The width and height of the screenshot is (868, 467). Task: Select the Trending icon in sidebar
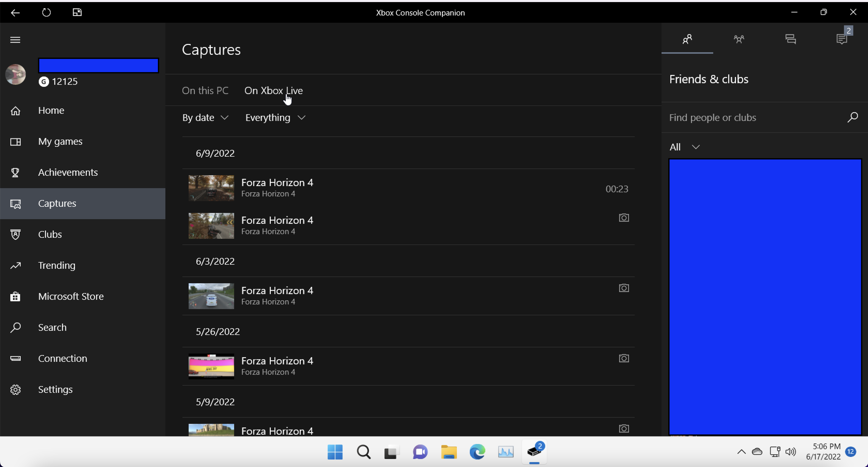pos(16,265)
